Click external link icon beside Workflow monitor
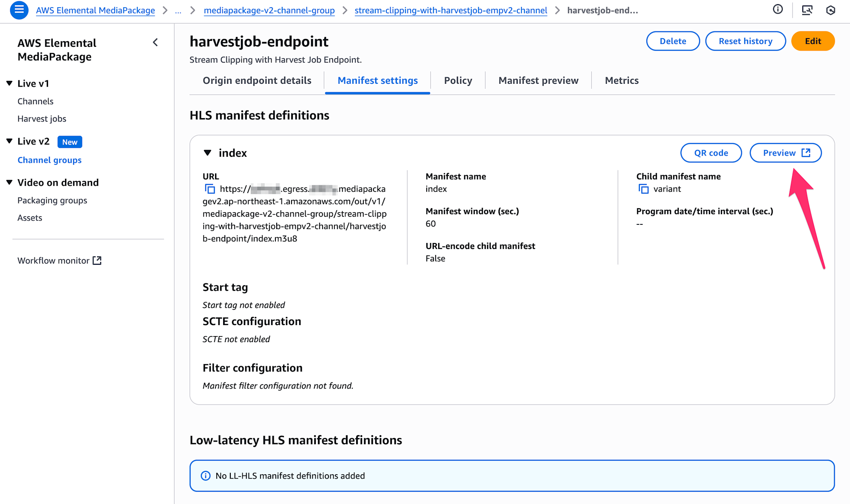 (97, 260)
